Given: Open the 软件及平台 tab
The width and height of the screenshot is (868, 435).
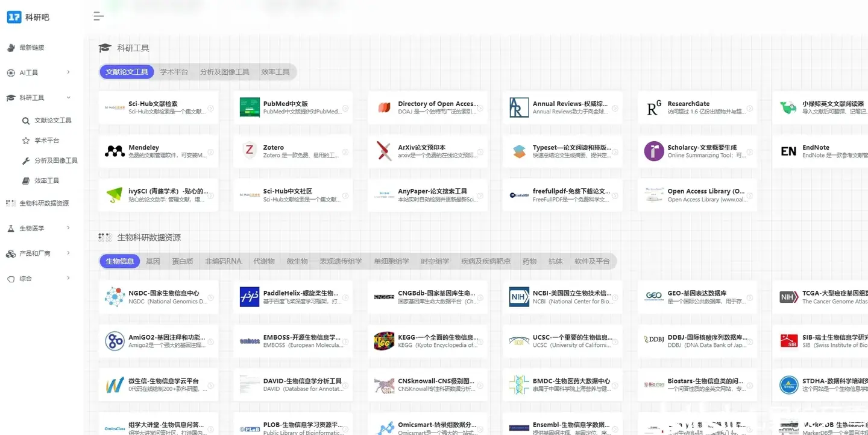Looking at the screenshot, I should (592, 261).
